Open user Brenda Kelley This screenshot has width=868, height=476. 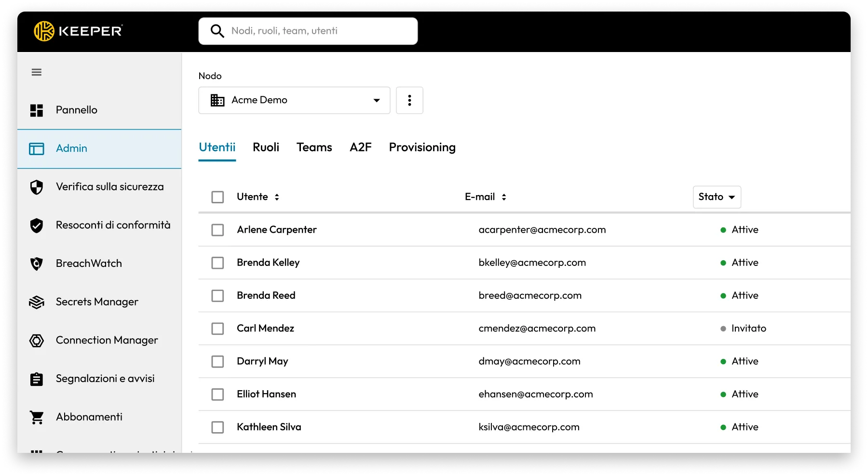[268, 263]
